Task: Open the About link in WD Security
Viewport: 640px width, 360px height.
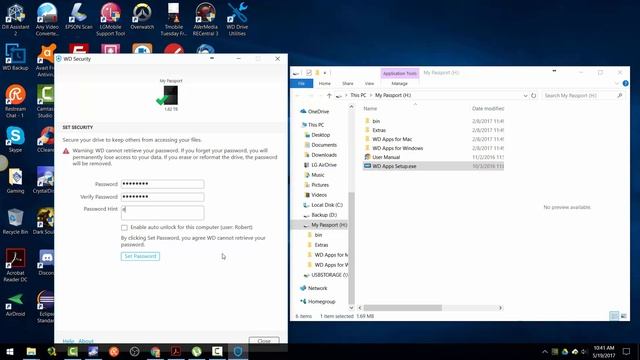Action: pyautogui.click(x=86, y=341)
